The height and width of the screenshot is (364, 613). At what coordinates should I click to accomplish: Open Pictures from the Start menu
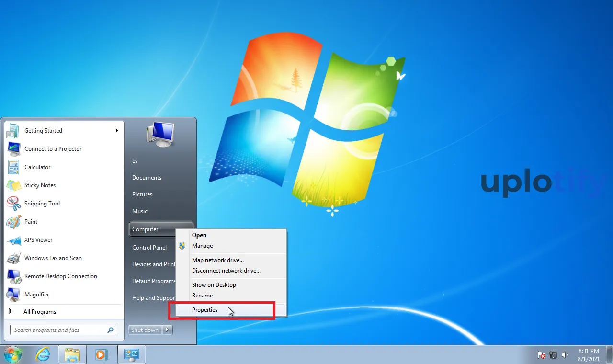(x=142, y=194)
